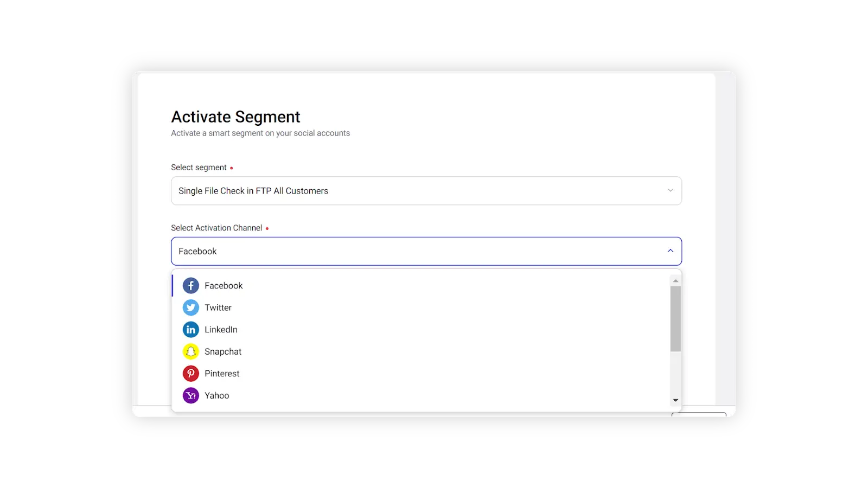Click the channel list scrollbar thumb
Image resolution: width=868 pixels, height=488 pixels.
pos(675,319)
